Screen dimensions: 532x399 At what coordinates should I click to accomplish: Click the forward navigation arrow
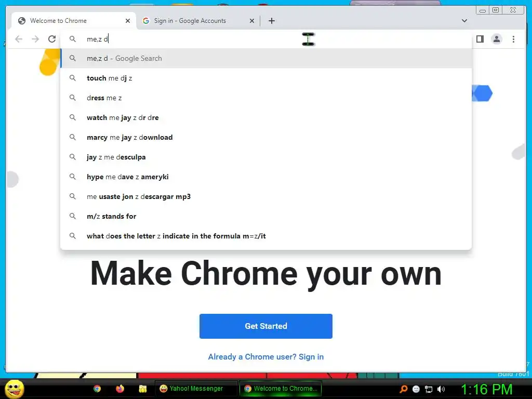click(x=35, y=39)
